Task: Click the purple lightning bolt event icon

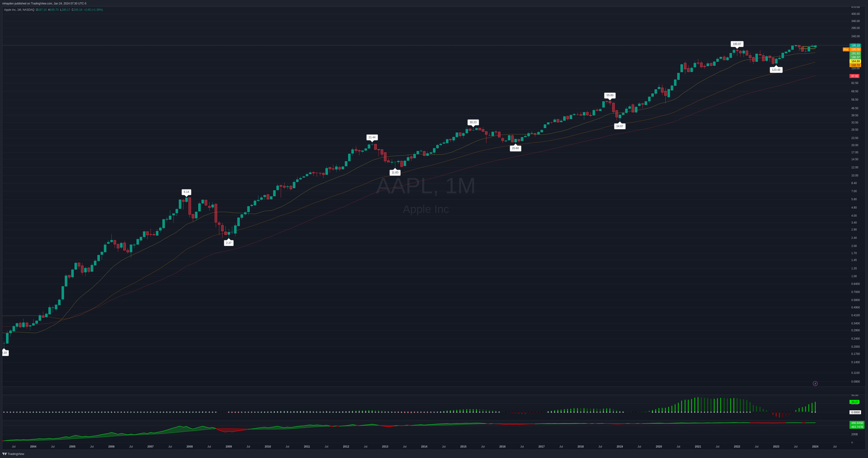Action: pos(815,383)
